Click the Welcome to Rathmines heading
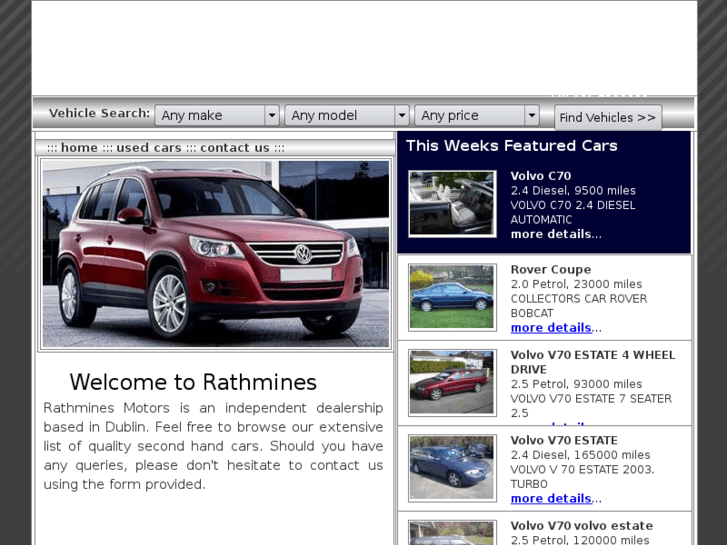This screenshot has height=545, width=727. (x=193, y=383)
